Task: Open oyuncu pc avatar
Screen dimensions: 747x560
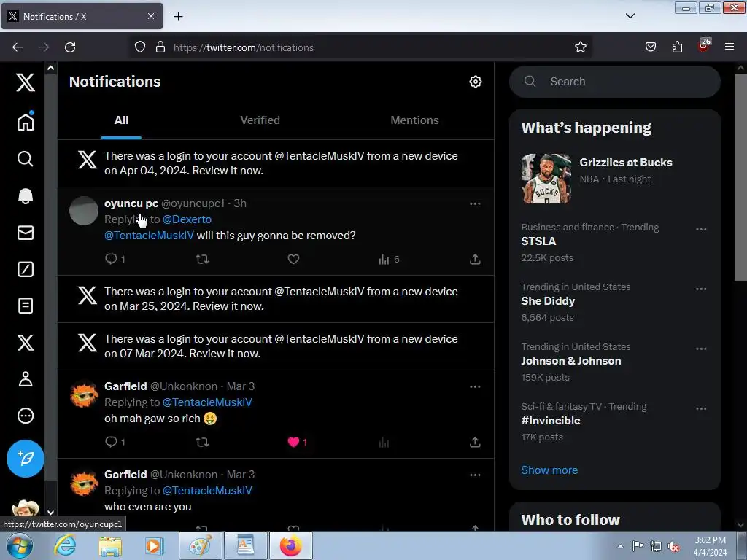Action: coord(84,211)
